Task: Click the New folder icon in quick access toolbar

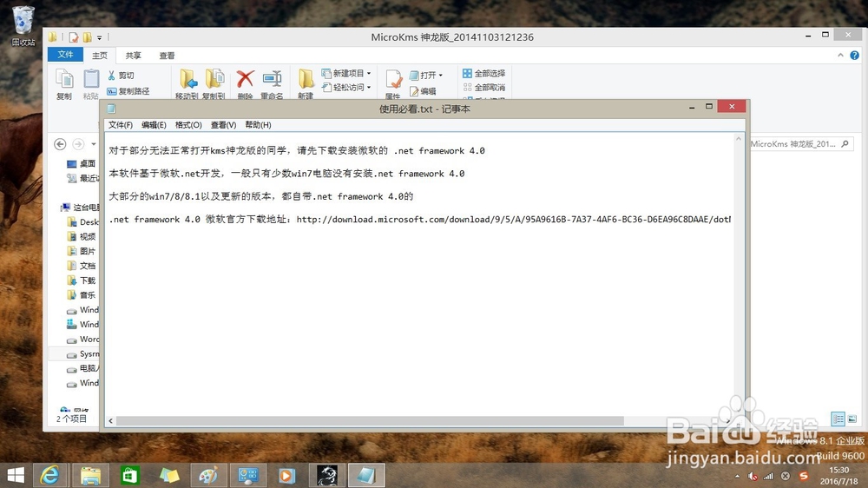Action: (x=88, y=37)
